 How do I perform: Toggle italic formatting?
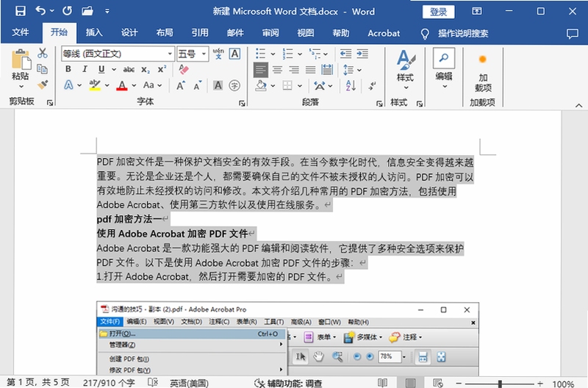[x=85, y=69]
